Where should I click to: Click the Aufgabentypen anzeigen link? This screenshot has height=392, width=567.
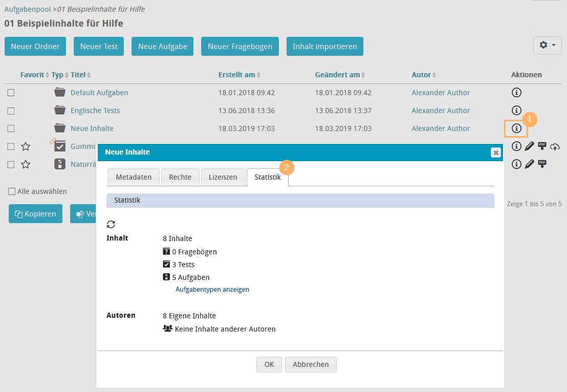(212, 290)
